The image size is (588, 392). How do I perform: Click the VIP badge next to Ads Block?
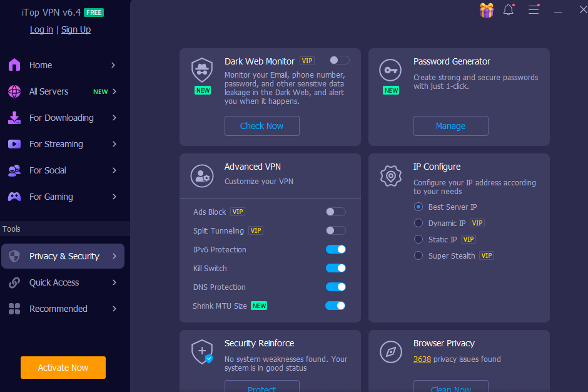(x=238, y=212)
